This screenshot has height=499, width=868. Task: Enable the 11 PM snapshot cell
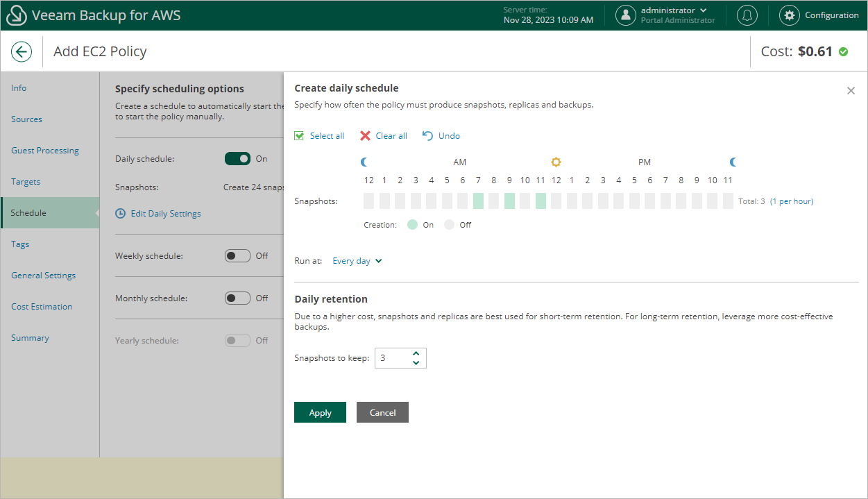728,201
